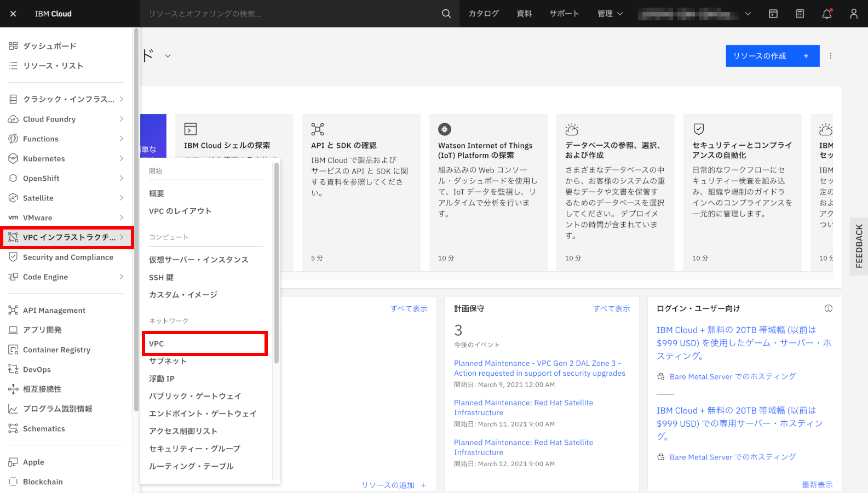Screen dimensions: 868x493
Task: Click the Blockchain sidebar icon
Action: click(x=13, y=481)
